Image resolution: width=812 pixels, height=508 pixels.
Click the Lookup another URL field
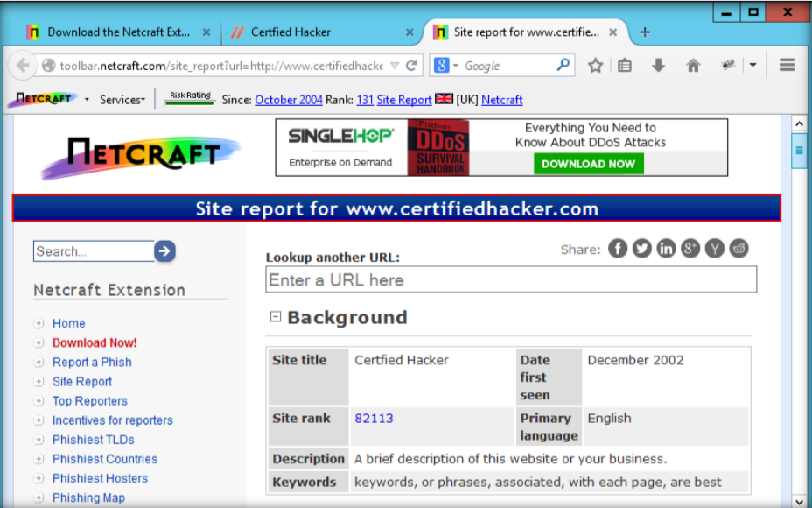[x=511, y=280]
